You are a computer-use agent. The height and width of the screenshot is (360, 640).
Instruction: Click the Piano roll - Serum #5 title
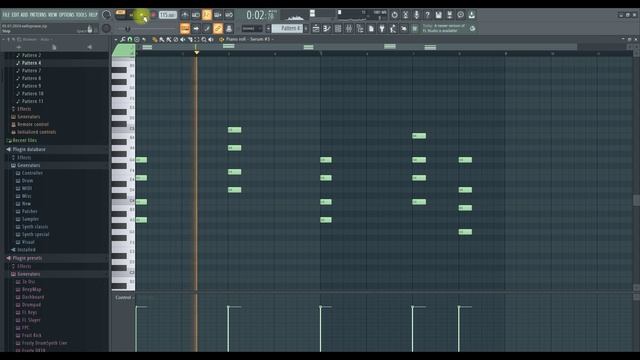coord(248,40)
